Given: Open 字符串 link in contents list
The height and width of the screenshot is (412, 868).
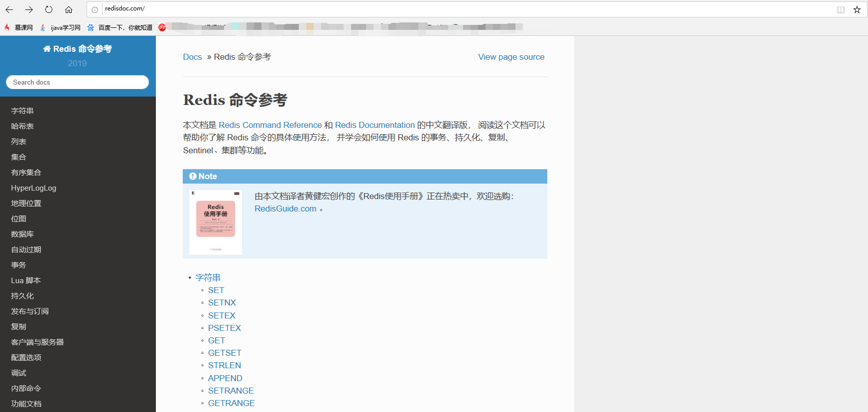Looking at the screenshot, I should coord(208,278).
